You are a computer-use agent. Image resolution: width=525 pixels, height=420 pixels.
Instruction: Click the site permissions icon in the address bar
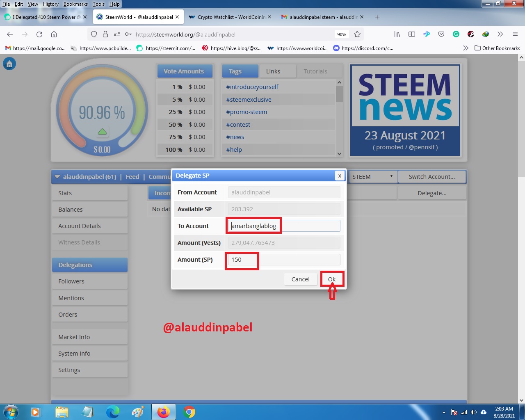coord(117,34)
